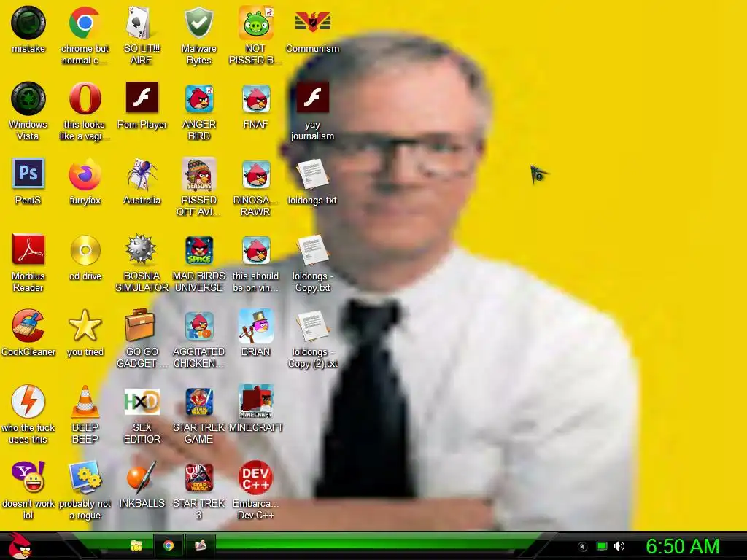Open the taskbar item next to Chrome
747x560 pixels.
point(201,545)
